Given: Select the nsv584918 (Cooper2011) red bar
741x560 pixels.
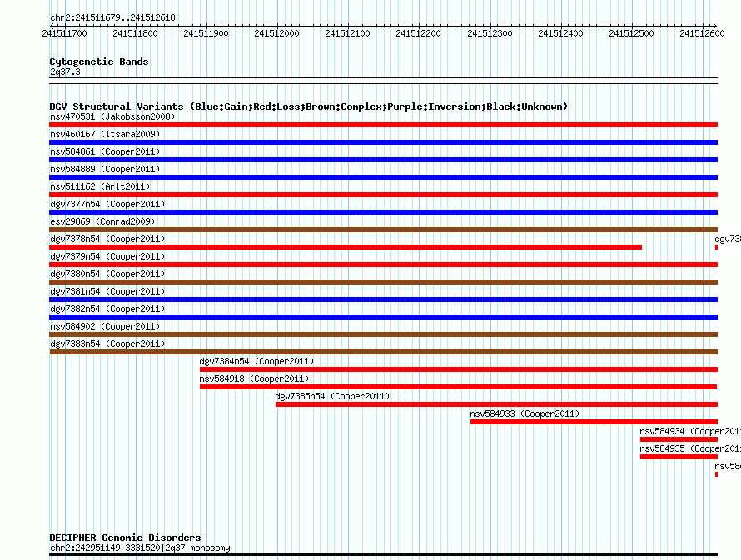Looking at the screenshot, I should coord(459,387).
